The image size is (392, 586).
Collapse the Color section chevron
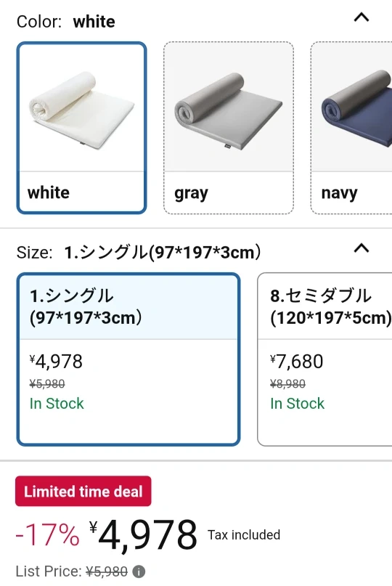coord(362,17)
